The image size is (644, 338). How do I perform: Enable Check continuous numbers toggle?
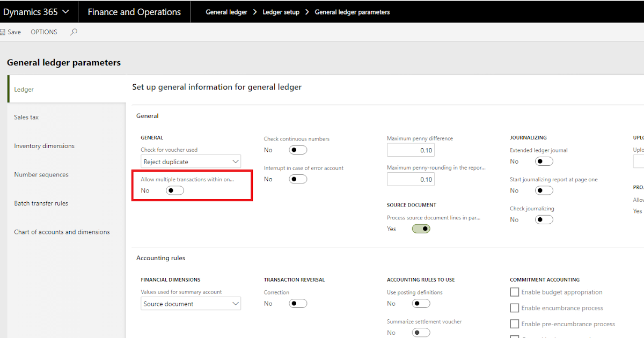pos(298,150)
